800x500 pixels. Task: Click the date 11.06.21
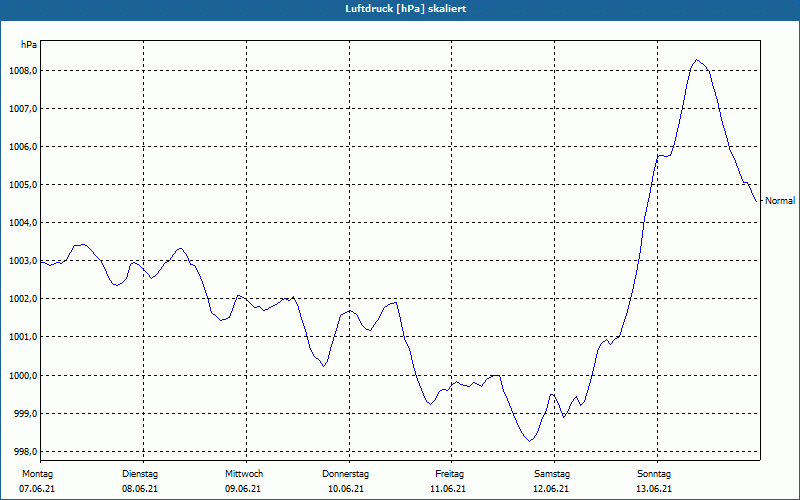tap(448, 489)
